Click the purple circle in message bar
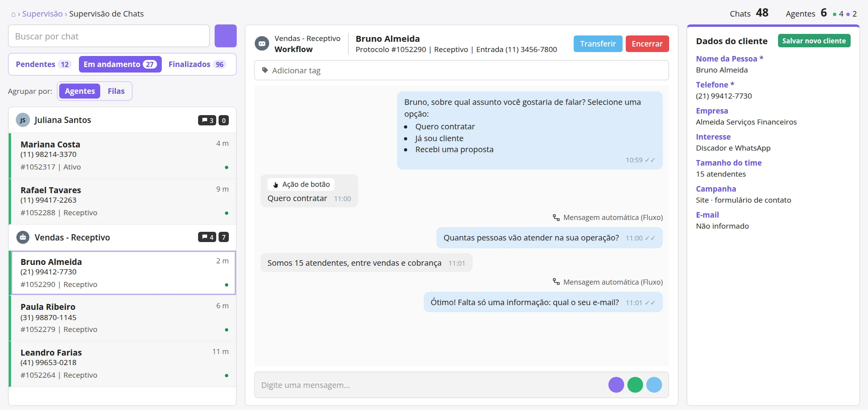Viewport: 868px width, 410px height. coord(616,385)
